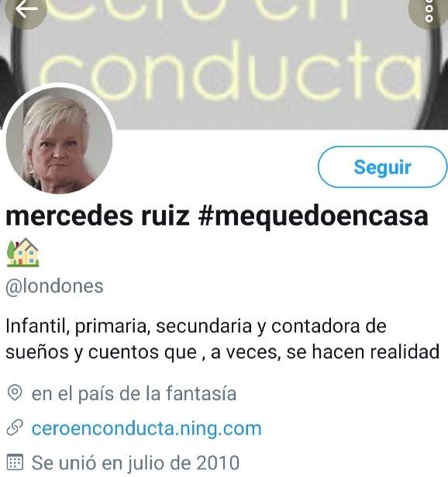Tap the bio text starting with Infantil
This screenshot has width=448, height=477.
[x=222, y=339]
